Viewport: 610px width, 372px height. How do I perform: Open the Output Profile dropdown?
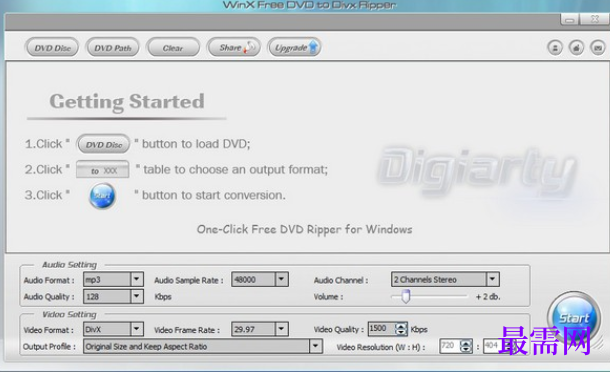point(203,346)
